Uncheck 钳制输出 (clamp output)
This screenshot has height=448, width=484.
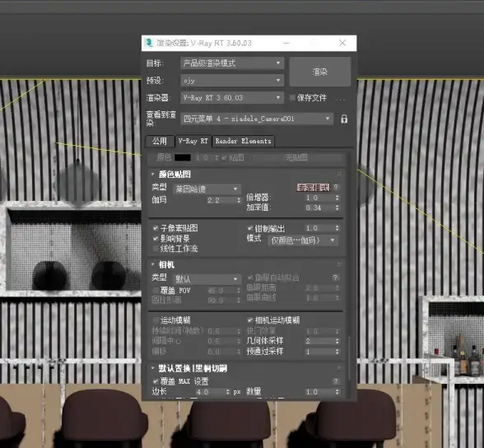(250, 228)
